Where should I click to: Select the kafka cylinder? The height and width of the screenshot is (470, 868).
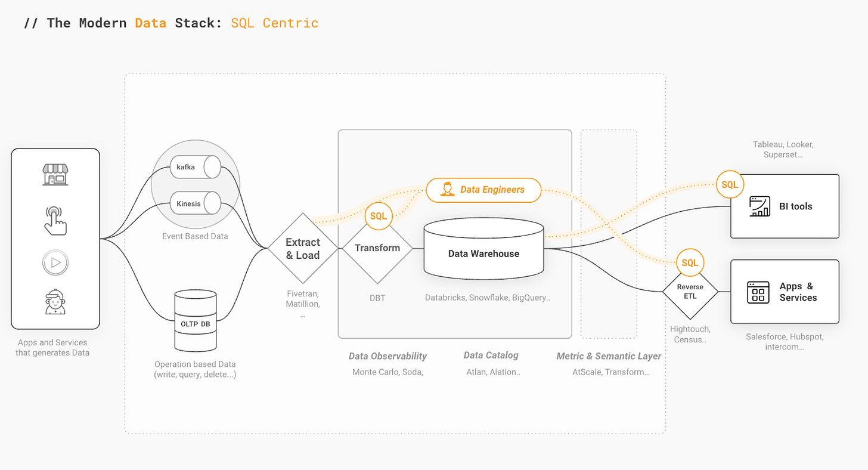(195, 167)
